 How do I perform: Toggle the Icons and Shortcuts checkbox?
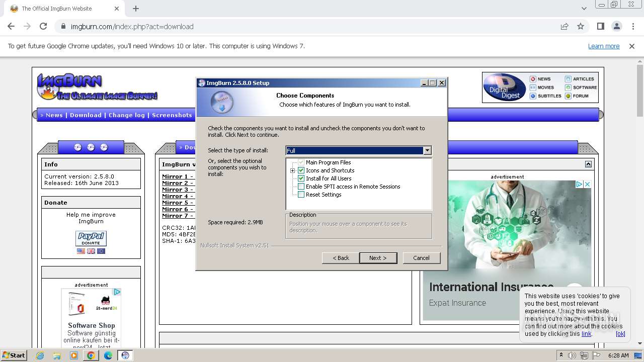(x=301, y=170)
